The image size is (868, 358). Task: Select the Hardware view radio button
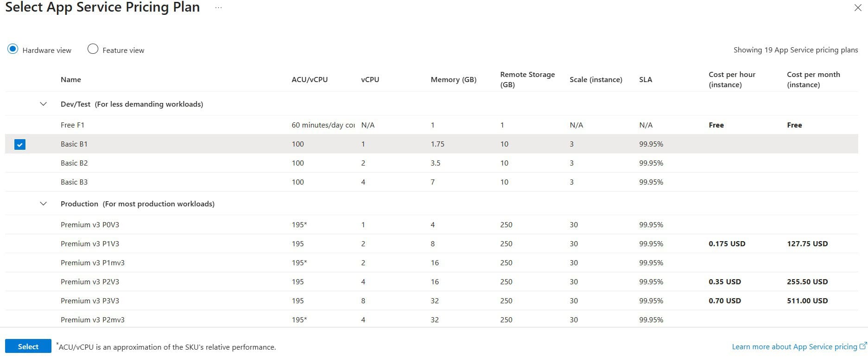tap(13, 48)
